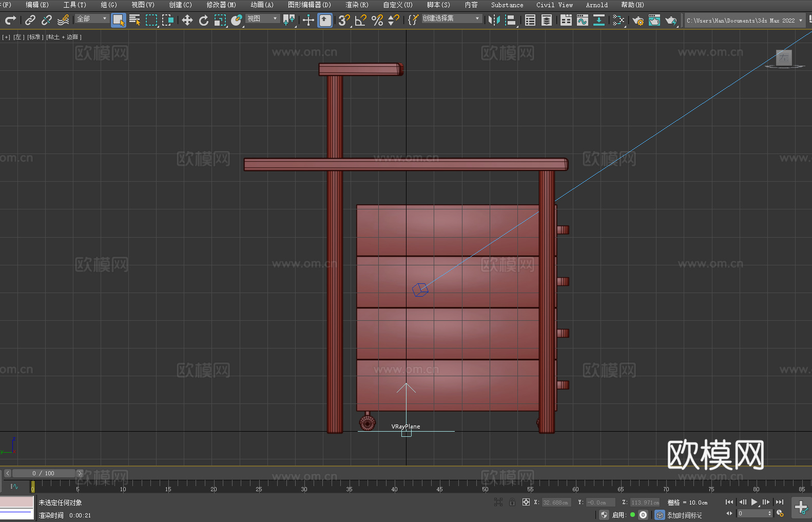This screenshot has height=522, width=812.
Task: Open the viewport 粘土 + 边面 menu
Action: coord(64,37)
